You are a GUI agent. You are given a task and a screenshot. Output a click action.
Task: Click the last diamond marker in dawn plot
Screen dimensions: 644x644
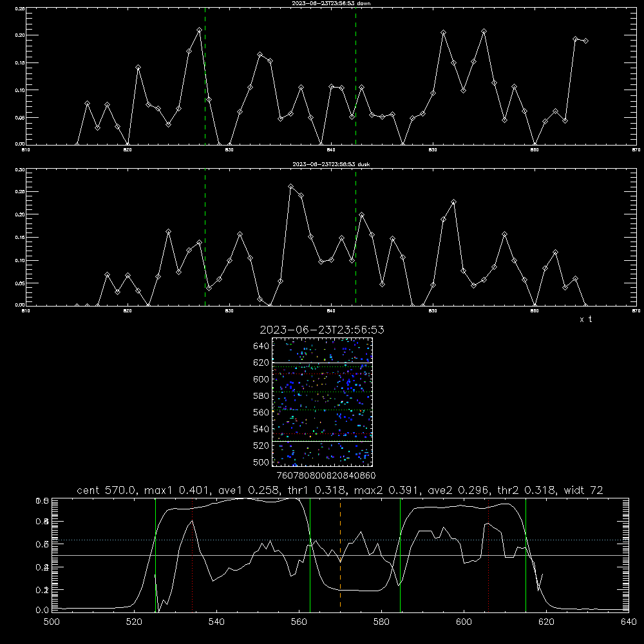585,41
